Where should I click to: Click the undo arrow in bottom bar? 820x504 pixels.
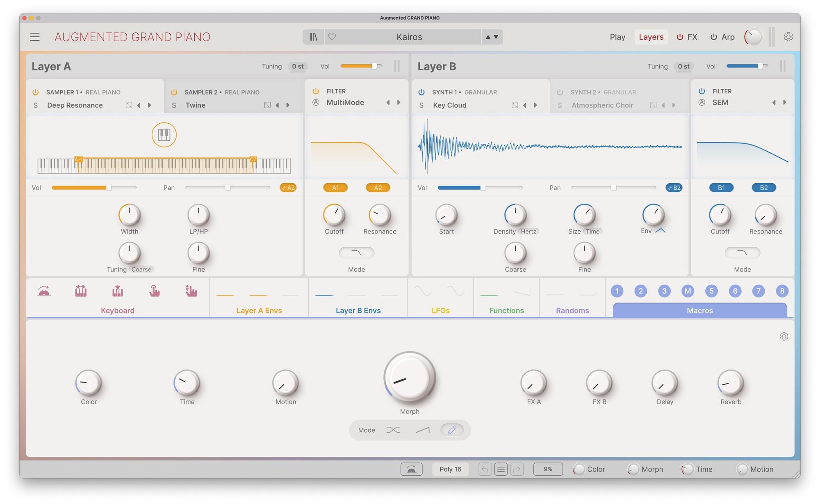pyautogui.click(x=485, y=469)
